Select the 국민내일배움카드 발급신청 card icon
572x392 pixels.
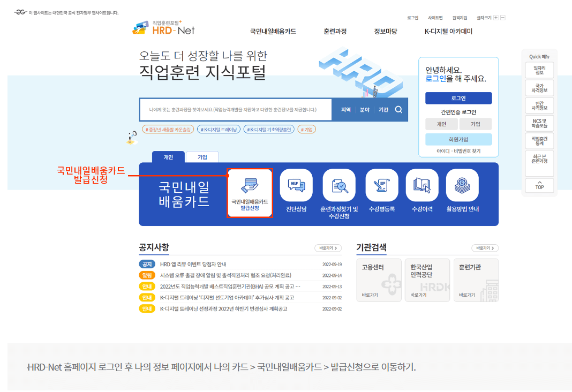click(x=250, y=185)
